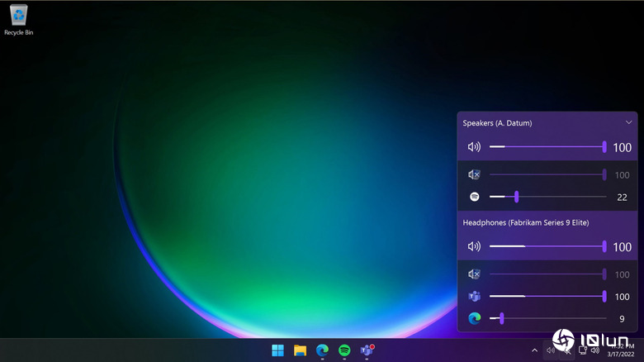Image resolution: width=644 pixels, height=362 pixels.
Task: Click the Speakers (A. Datum) device header
Action: click(x=498, y=123)
